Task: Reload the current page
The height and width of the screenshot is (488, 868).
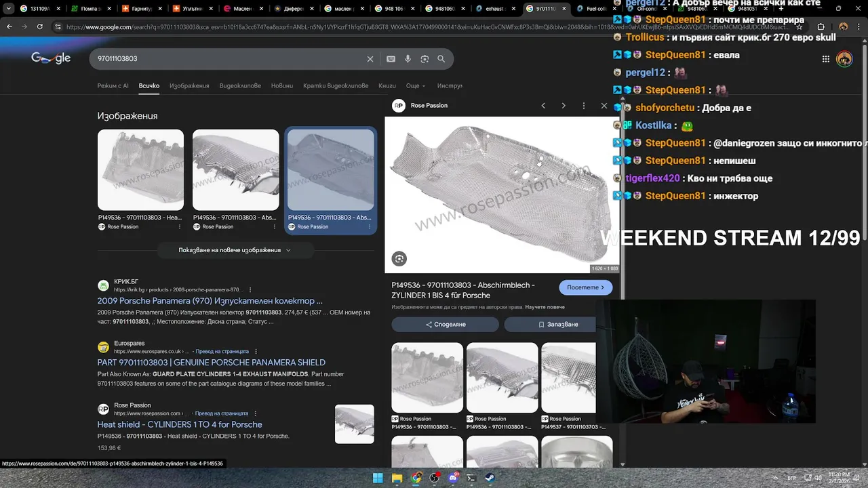Action: click(x=40, y=26)
